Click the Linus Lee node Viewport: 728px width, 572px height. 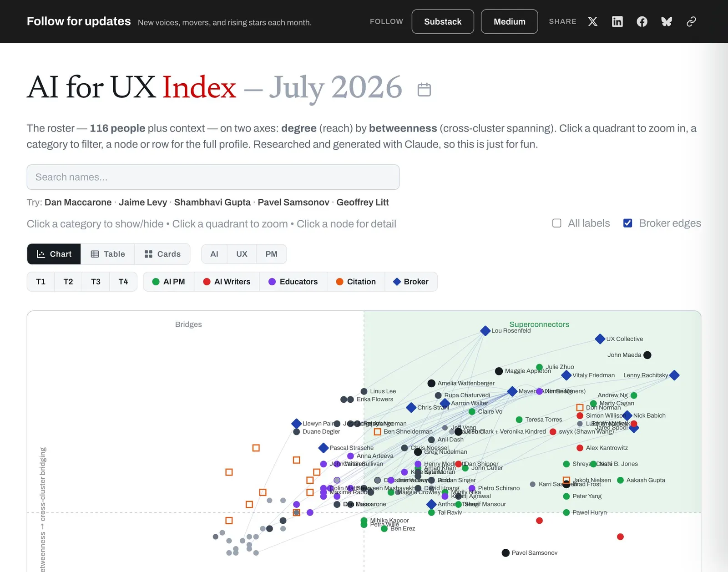click(x=364, y=391)
